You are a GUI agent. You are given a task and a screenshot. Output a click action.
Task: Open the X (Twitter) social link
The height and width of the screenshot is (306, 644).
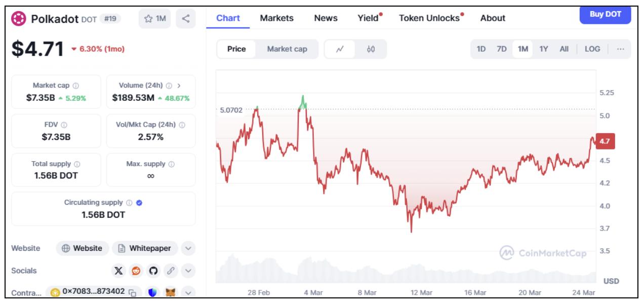[x=118, y=271]
